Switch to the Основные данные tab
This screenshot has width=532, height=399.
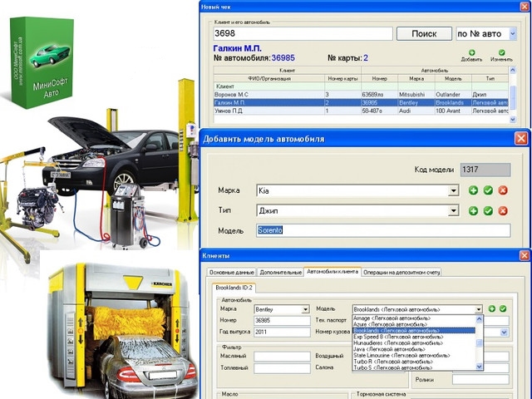[x=232, y=272]
